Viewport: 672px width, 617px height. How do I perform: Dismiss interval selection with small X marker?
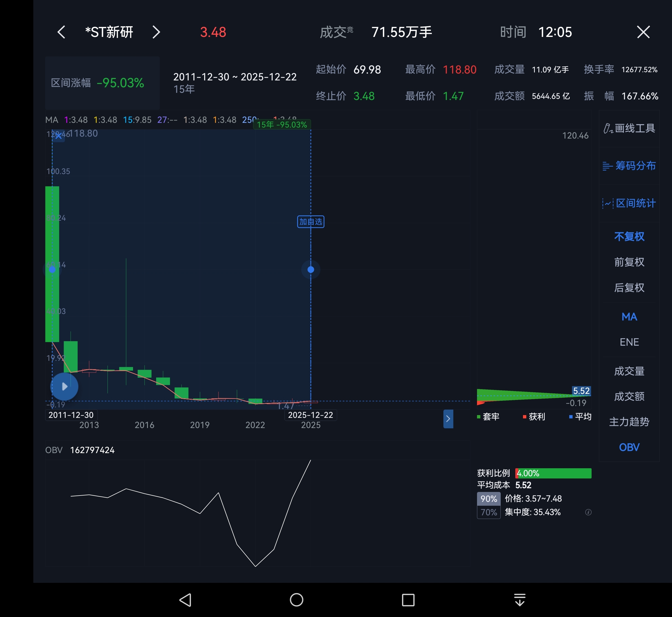(58, 136)
